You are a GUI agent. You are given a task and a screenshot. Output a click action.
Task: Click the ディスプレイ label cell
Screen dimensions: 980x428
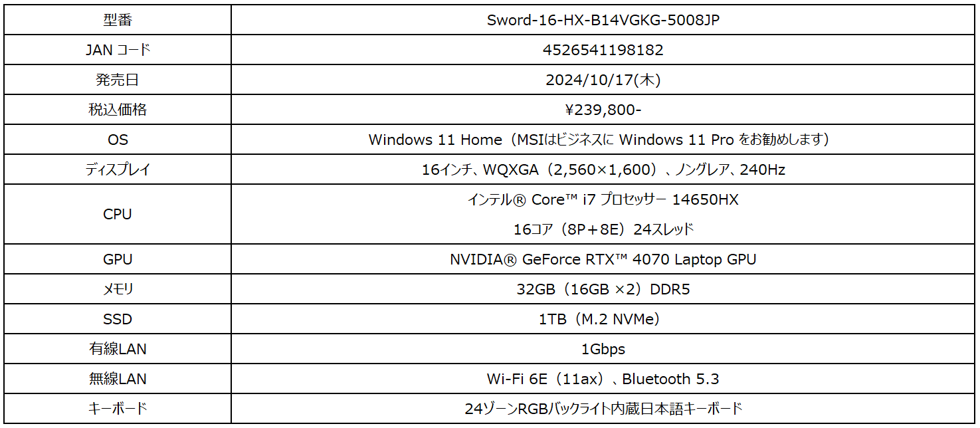(x=118, y=169)
